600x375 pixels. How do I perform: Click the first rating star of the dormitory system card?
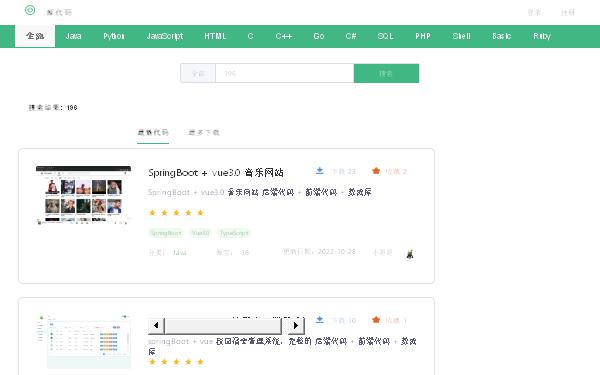[152, 362]
